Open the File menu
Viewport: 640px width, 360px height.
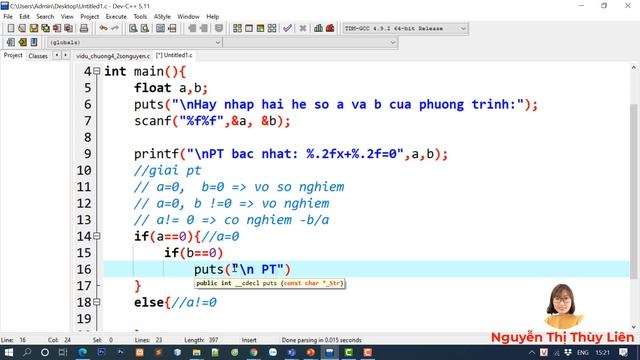click(8, 16)
